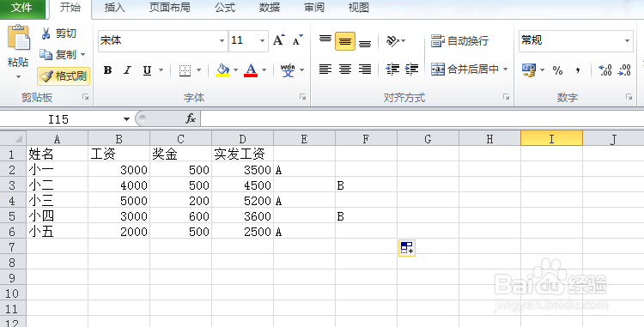The width and height of the screenshot is (644, 327).
Task: Apply cell borders icon
Action: tap(185, 70)
